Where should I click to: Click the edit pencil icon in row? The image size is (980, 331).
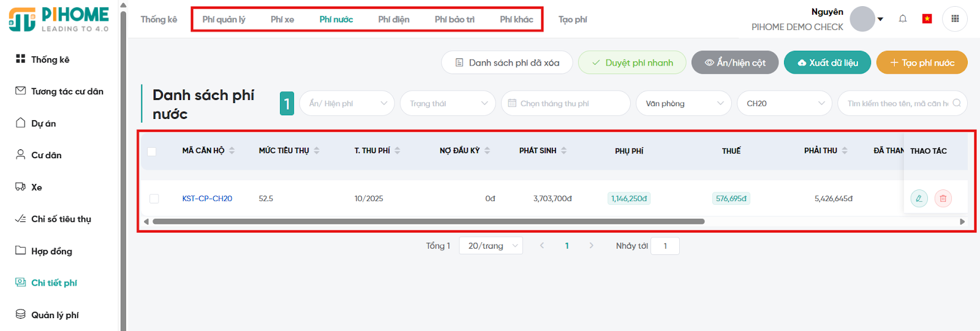tap(919, 199)
